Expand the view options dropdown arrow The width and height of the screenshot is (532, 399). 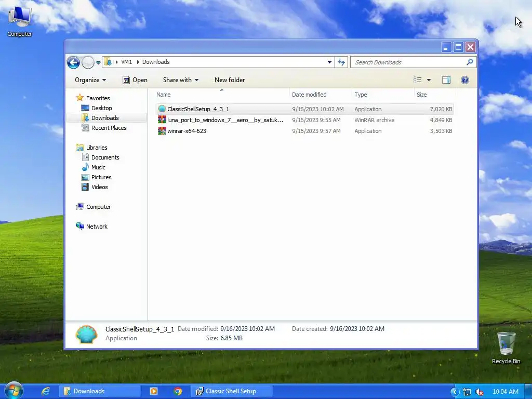click(x=429, y=80)
